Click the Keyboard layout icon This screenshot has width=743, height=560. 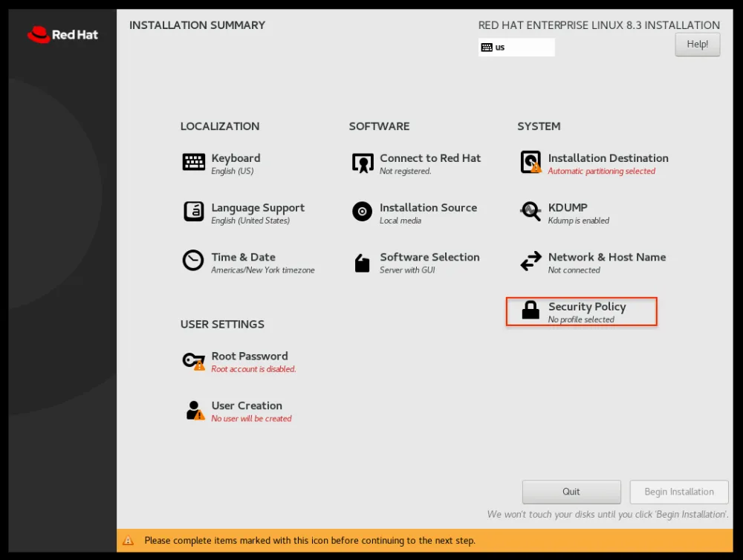(194, 162)
